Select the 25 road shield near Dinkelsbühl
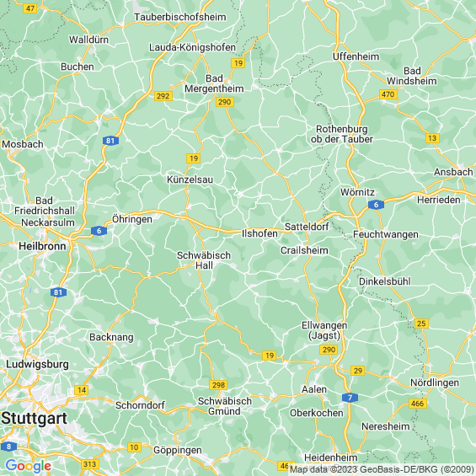This screenshot has width=476, height=476. pos(421,324)
